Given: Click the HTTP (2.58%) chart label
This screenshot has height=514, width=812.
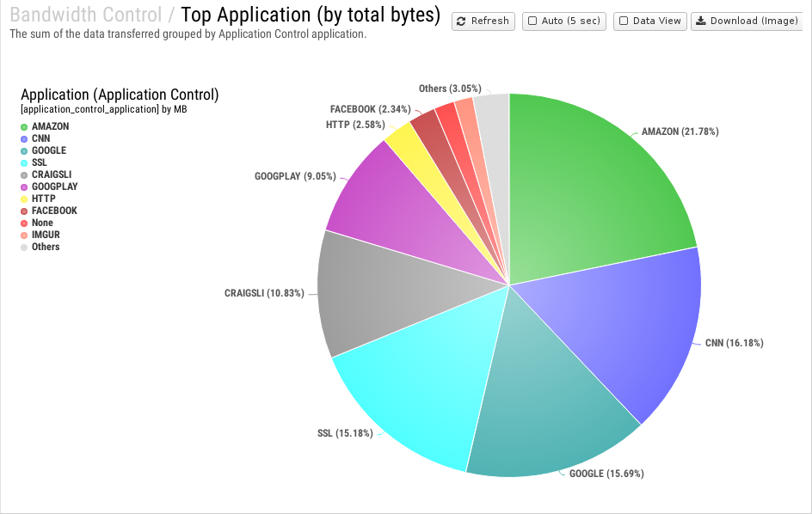Looking at the screenshot, I should (x=355, y=125).
